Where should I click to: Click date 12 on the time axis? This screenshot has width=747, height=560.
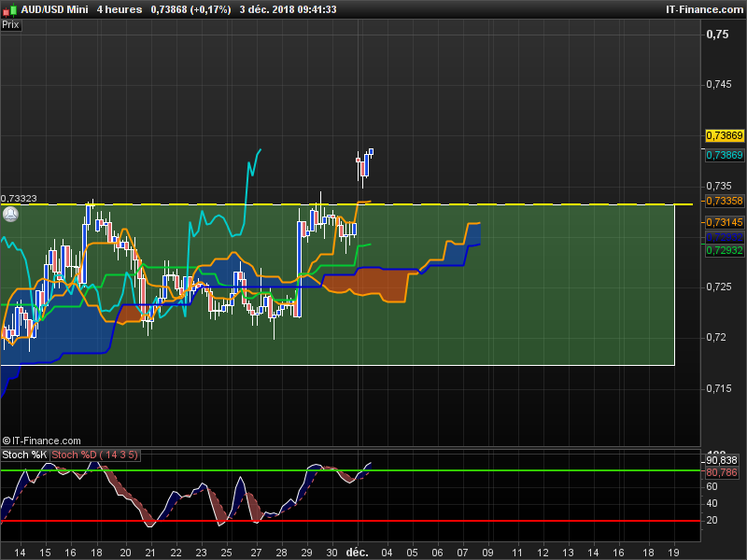tap(543, 553)
